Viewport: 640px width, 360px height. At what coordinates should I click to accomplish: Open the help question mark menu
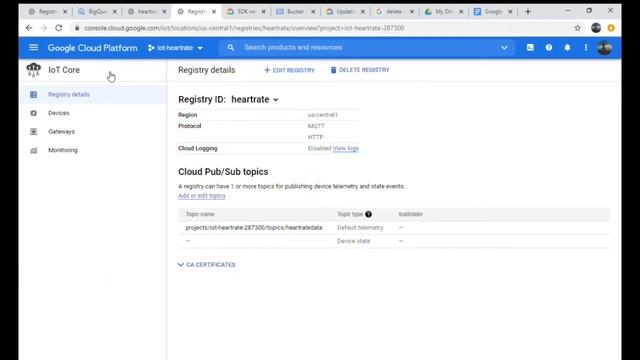[x=549, y=48]
